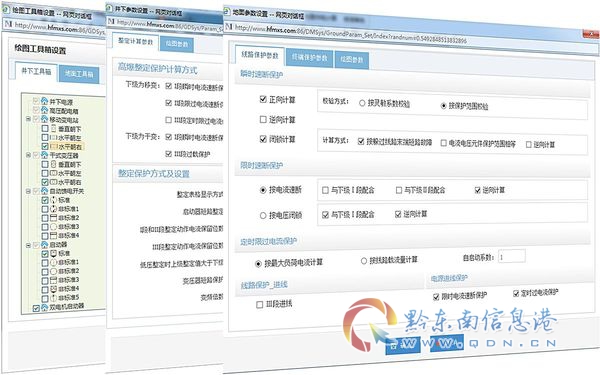Screen dimensions: 600x375
Task: Uncheck 闭锁计算 checkbox
Action: coord(263,139)
